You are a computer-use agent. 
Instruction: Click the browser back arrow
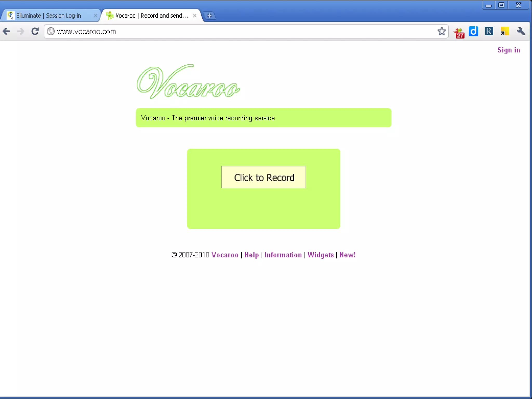point(6,31)
